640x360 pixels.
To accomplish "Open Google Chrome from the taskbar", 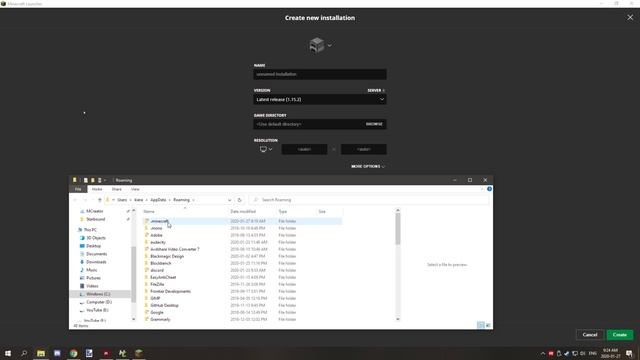I will click(x=73, y=353).
